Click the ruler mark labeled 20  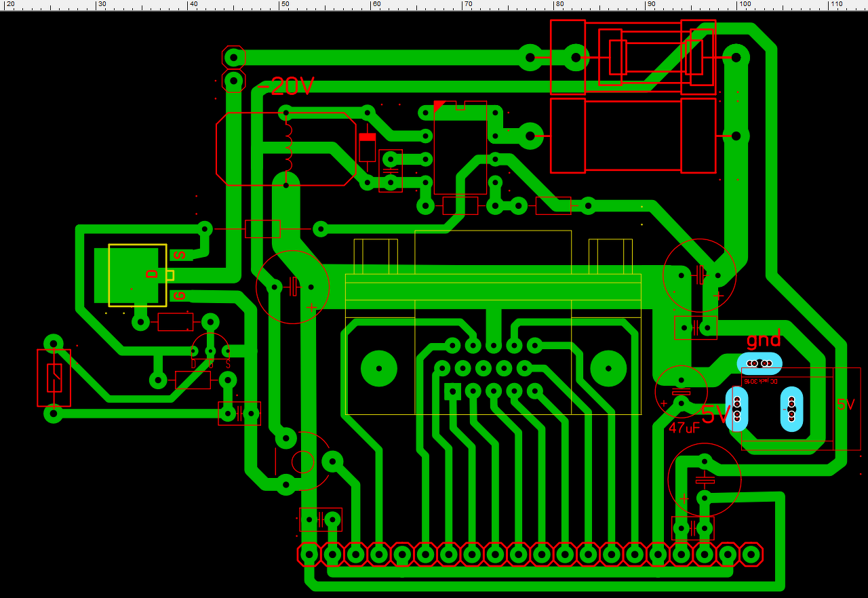pyautogui.click(x=10, y=4)
